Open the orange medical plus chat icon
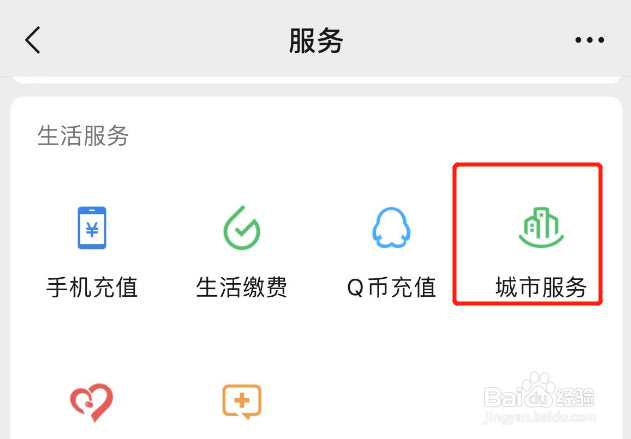The height and width of the screenshot is (439, 631). [242, 402]
